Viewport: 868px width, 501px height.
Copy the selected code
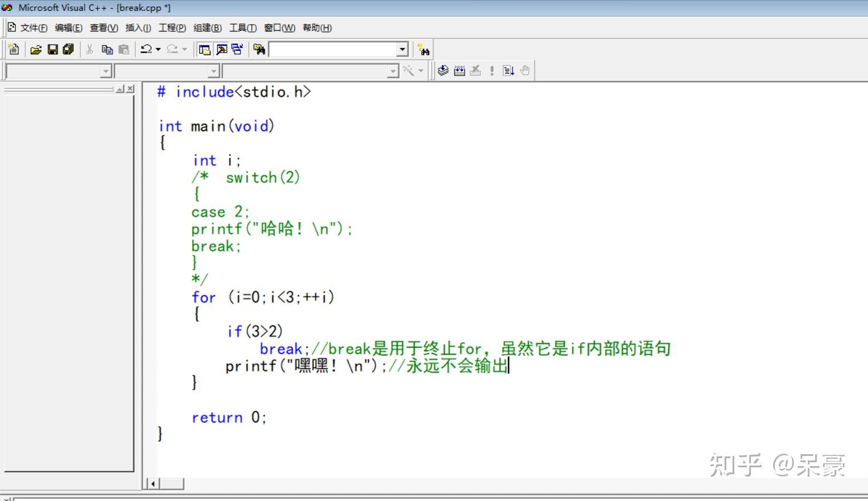(107, 50)
